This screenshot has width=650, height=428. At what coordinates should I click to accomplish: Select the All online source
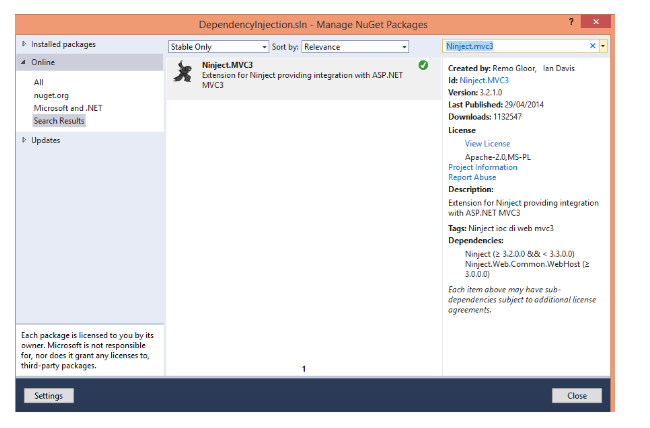point(39,82)
